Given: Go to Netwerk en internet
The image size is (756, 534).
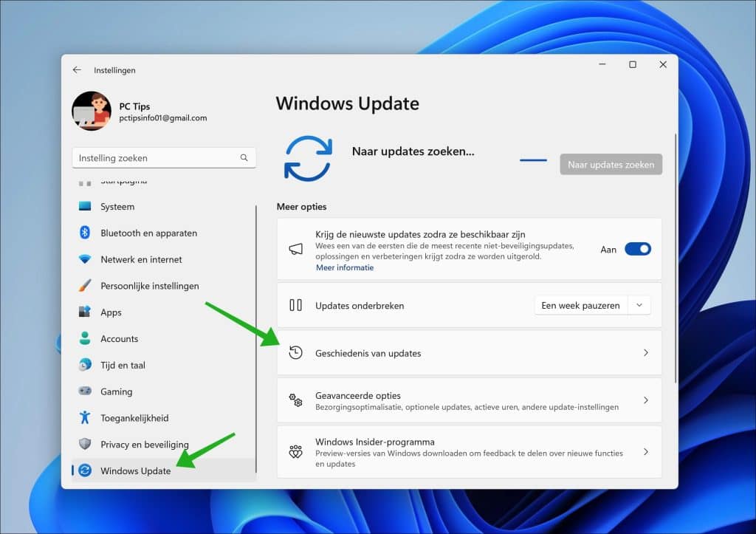Looking at the screenshot, I should pos(163,259).
